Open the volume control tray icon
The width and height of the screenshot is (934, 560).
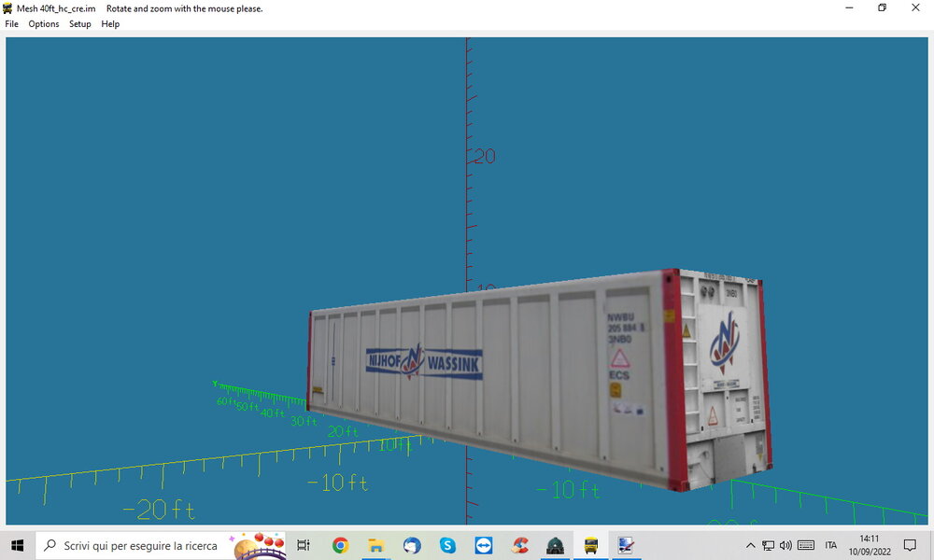coord(785,545)
